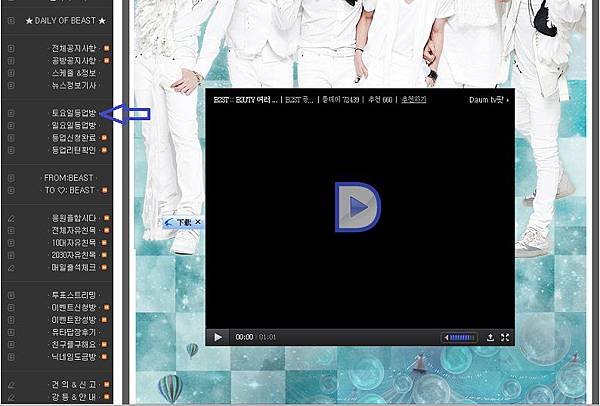600x406 pixels.
Task: Open the 스케줄 &정보 board
Action: (74, 73)
